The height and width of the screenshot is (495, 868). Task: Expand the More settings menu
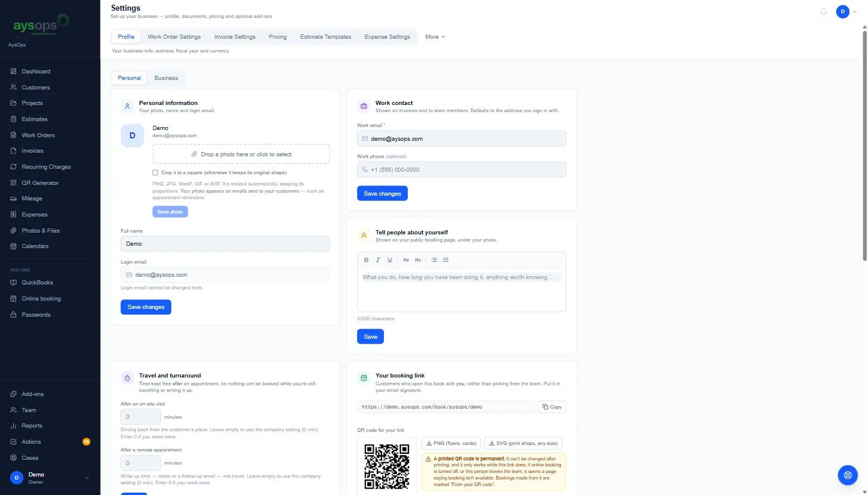point(435,37)
